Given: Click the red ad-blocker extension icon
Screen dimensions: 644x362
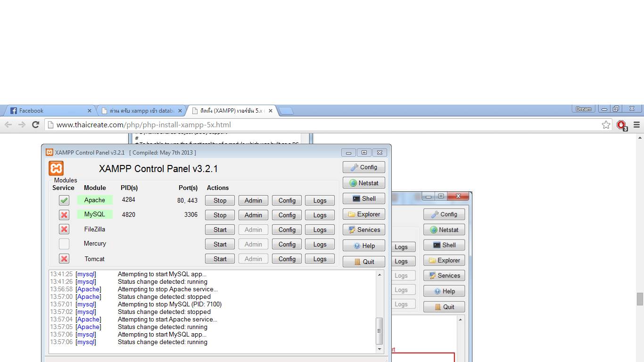Looking at the screenshot, I should (x=622, y=125).
